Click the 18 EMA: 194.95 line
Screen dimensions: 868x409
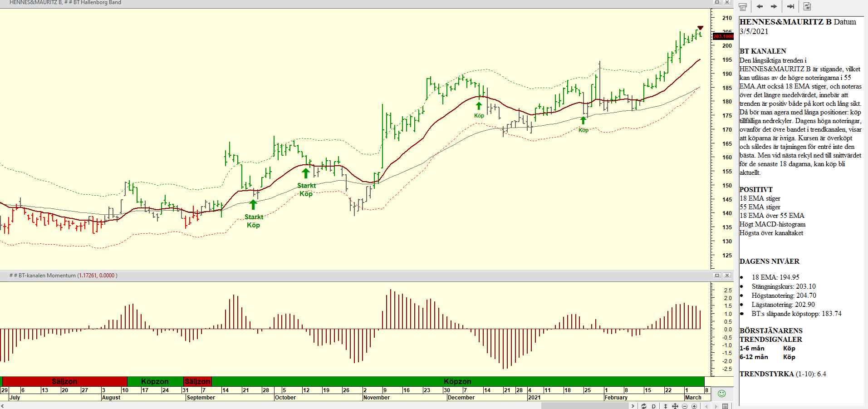tap(775, 277)
